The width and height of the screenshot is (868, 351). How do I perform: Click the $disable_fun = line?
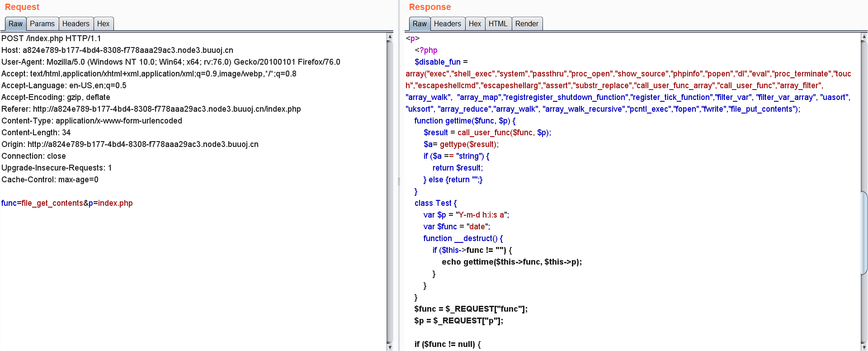[441, 62]
